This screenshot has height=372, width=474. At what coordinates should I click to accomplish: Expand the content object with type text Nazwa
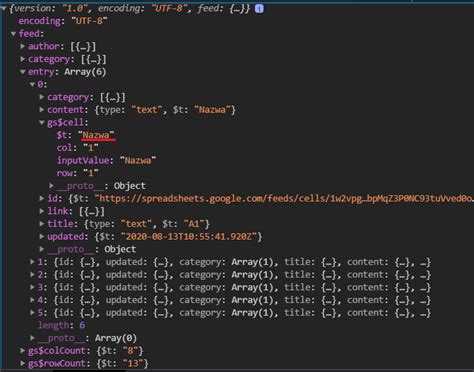42,110
